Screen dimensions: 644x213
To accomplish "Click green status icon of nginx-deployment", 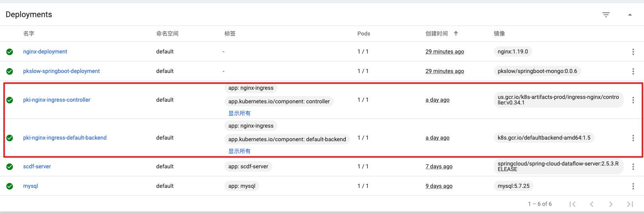I will click(10, 52).
